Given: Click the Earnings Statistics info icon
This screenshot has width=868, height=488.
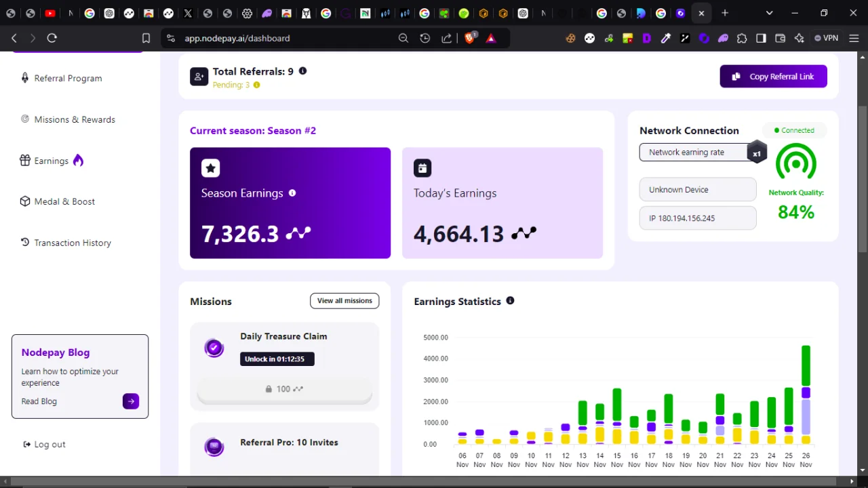Looking at the screenshot, I should [510, 300].
